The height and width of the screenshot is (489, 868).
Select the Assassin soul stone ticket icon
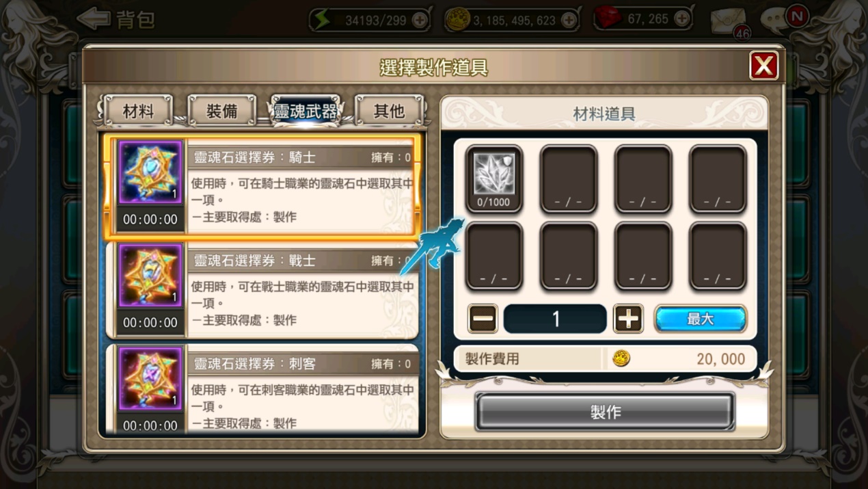150,380
